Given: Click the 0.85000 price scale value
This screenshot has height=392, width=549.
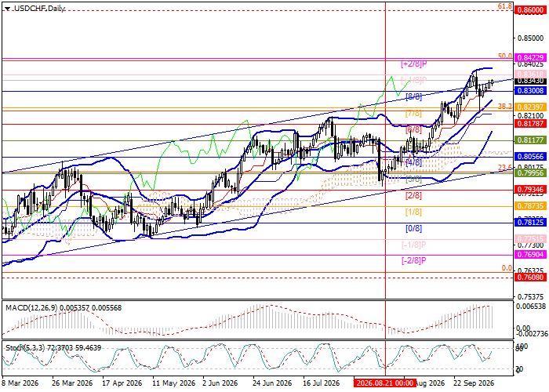Looking at the screenshot, I should 530,38.
